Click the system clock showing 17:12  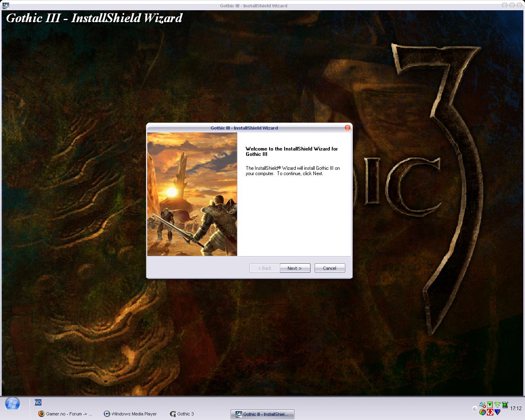coord(516,408)
